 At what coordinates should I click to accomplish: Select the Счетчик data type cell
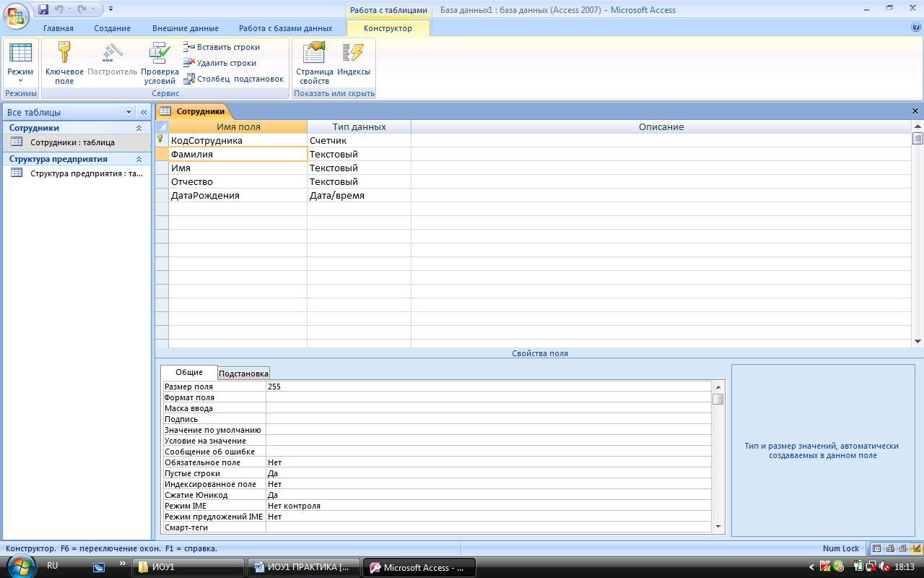coord(359,140)
